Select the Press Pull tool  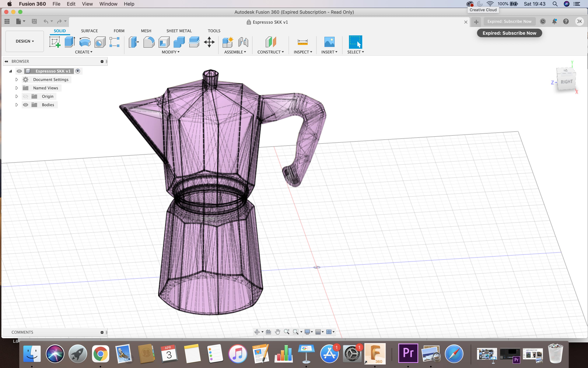(134, 42)
